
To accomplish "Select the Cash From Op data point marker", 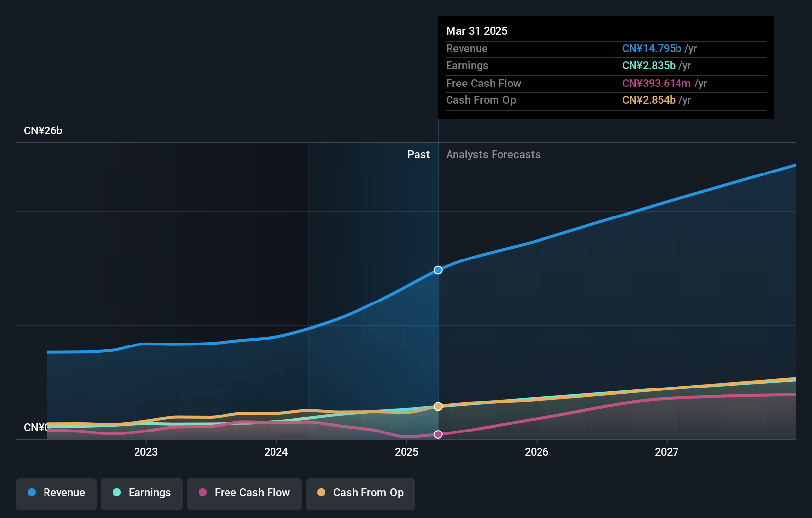I will click(438, 406).
